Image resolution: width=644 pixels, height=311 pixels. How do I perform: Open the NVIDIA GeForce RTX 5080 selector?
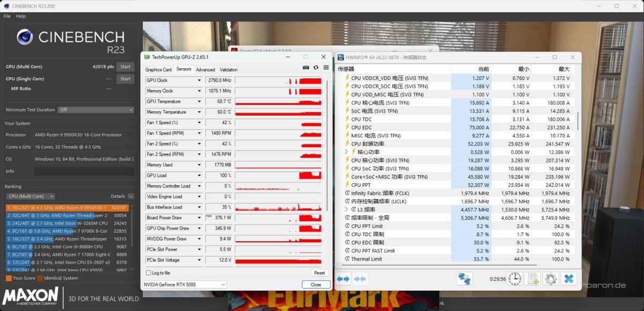tap(184, 285)
